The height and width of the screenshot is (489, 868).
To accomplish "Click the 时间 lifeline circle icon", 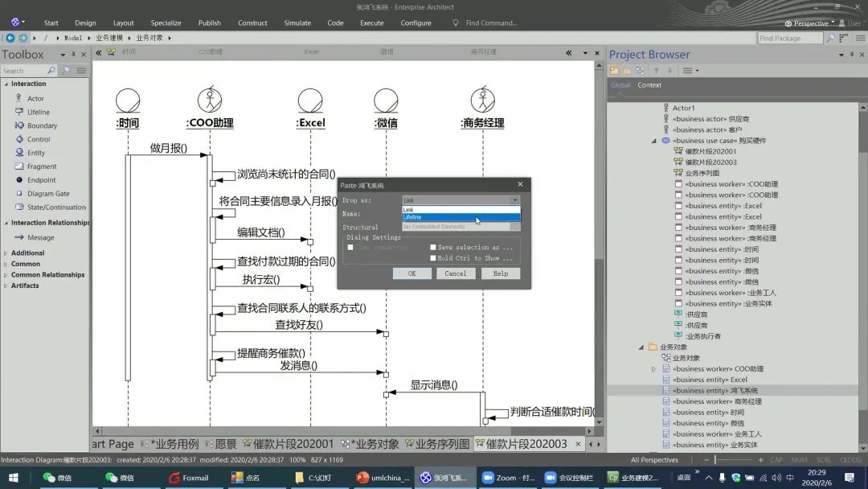I will [x=128, y=101].
